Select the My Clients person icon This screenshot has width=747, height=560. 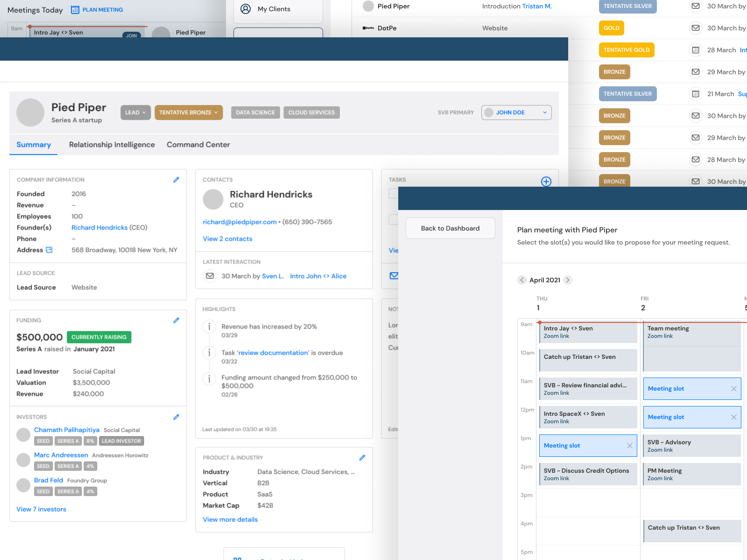[245, 8]
